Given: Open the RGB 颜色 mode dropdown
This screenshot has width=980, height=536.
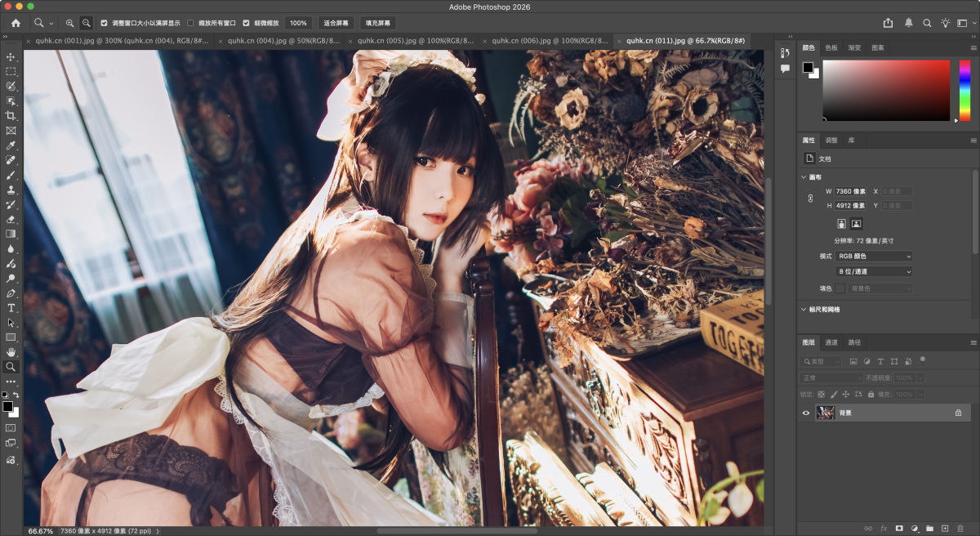Looking at the screenshot, I should (873, 256).
